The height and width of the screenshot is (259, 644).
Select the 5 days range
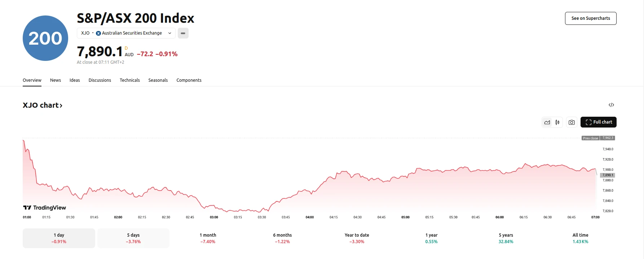pyautogui.click(x=133, y=238)
